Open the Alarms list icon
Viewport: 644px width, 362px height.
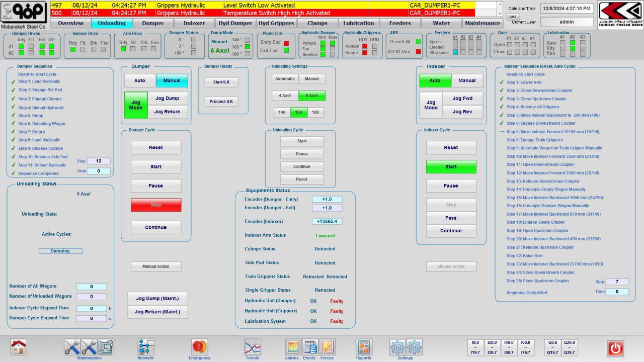click(x=292, y=347)
